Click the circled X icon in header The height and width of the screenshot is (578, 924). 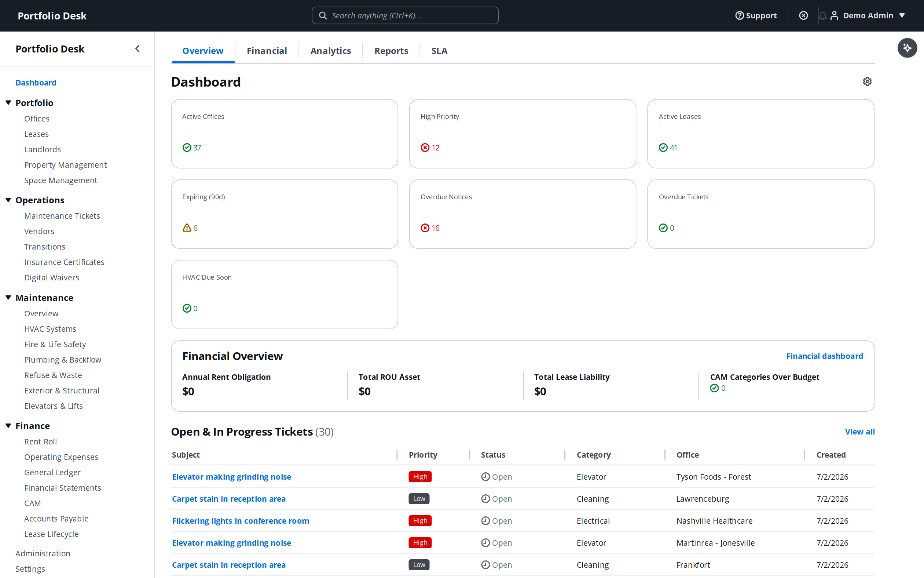803,16
